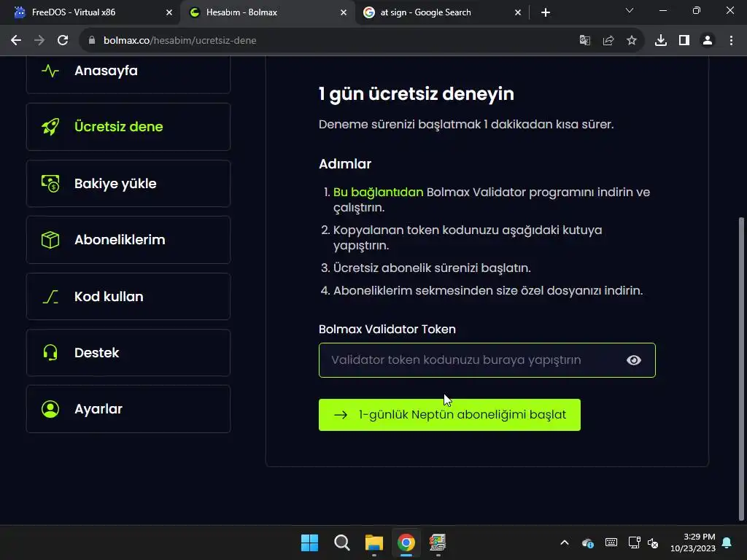This screenshot has height=560, width=747.
Task: Open the translate page icon
Action: click(x=584, y=41)
